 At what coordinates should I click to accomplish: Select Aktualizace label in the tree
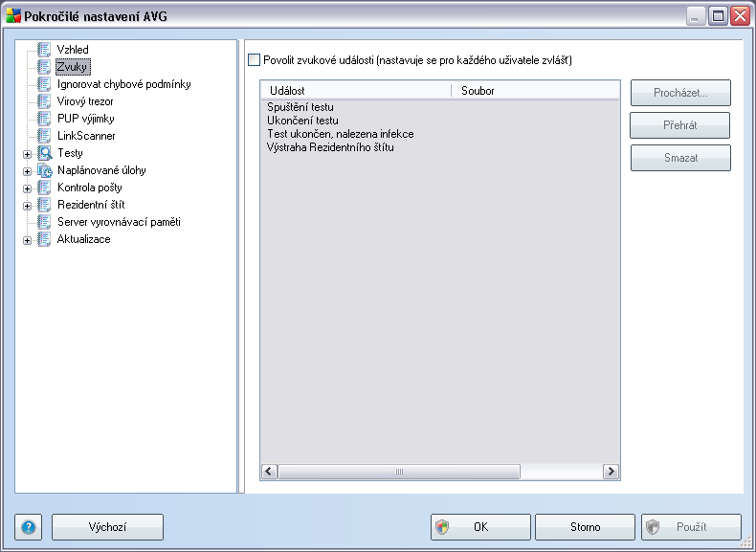(83, 239)
